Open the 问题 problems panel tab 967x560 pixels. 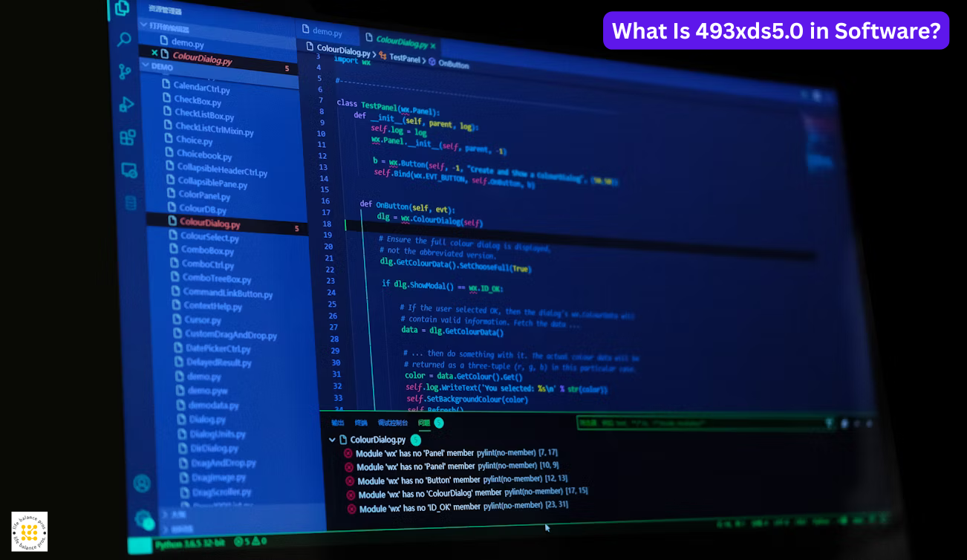point(423,423)
